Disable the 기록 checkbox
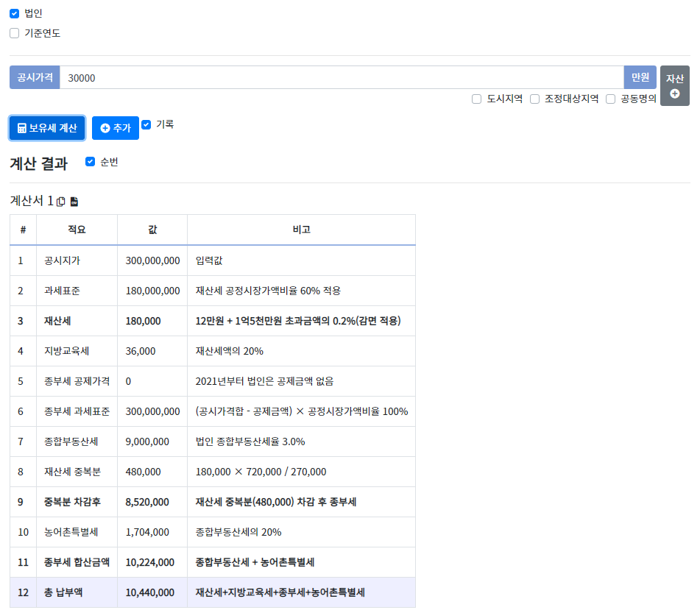The height and width of the screenshot is (610, 700). point(146,124)
